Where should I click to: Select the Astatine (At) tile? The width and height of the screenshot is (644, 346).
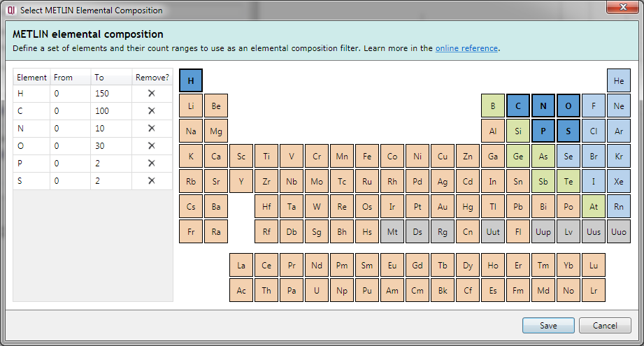click(x=594, y=206)
